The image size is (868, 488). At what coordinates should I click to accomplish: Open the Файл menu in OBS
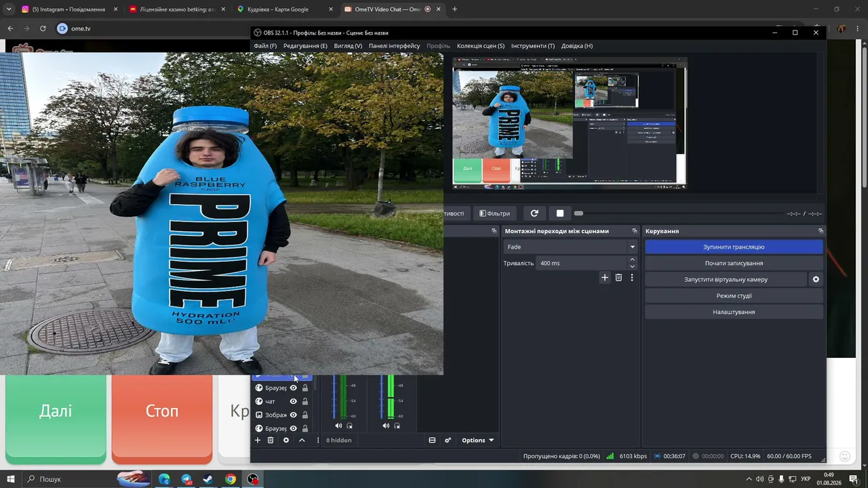[265, 46]
